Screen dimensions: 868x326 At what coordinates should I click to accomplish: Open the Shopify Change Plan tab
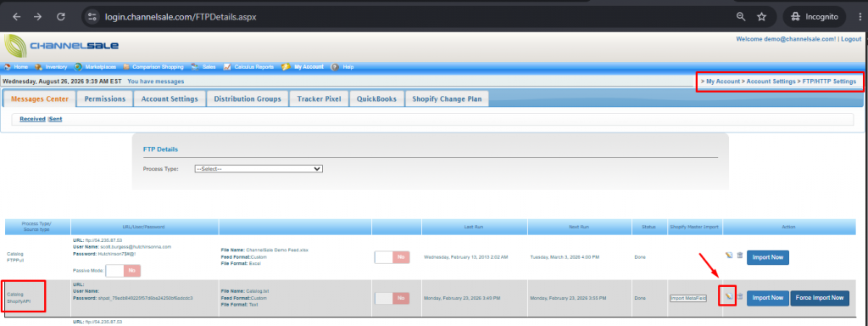[x=447, y=99]
